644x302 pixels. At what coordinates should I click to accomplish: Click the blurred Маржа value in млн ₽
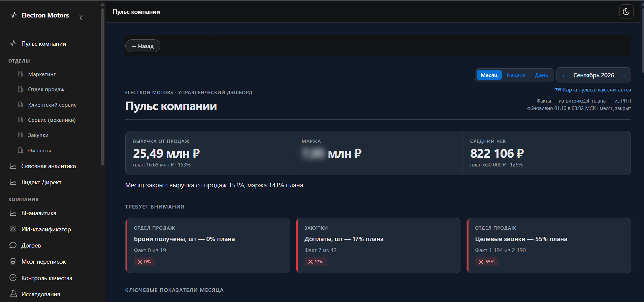[332, 154]
